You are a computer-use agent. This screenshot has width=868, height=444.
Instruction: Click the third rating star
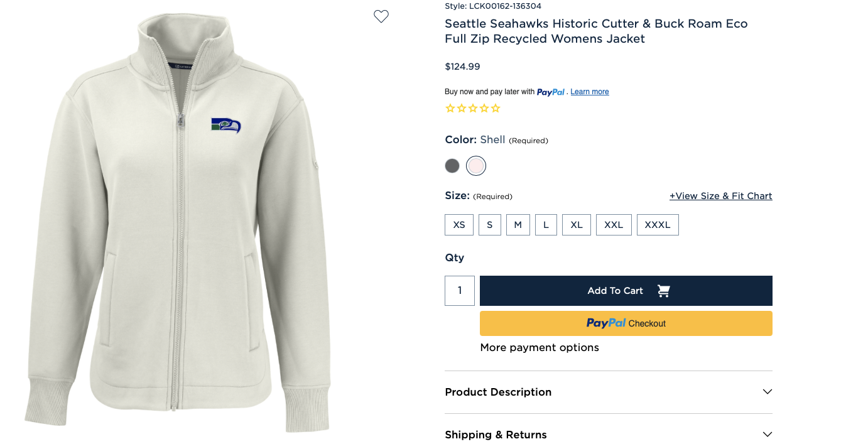tap(472, 108)
